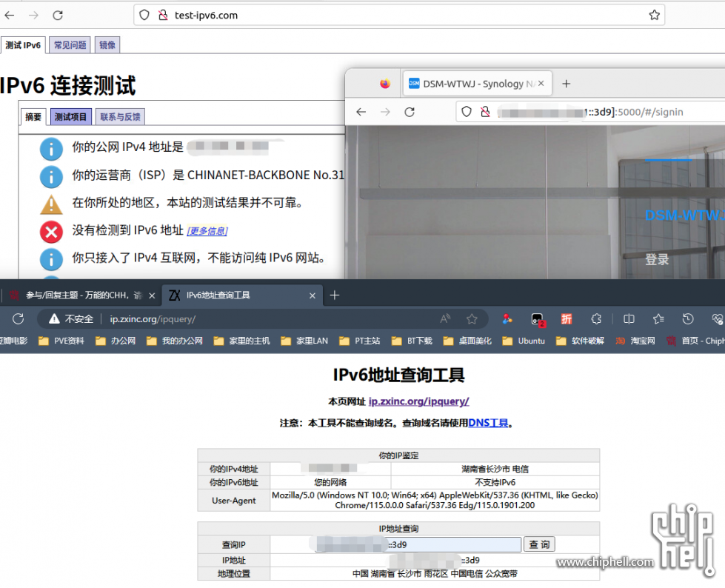Open the extension with red badge 2
The image size is (725, 588).
pyautogui.click(x=538, y=319)
